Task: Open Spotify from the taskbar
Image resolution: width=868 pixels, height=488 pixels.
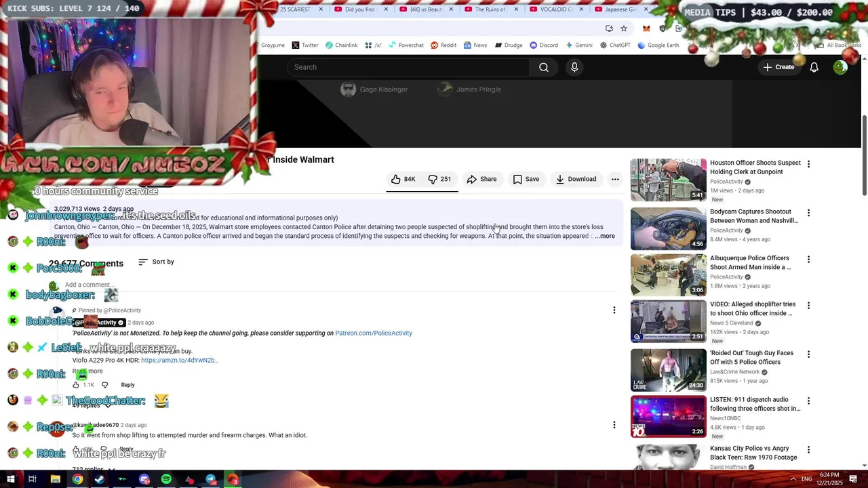Action: click(x=166, y=479)
